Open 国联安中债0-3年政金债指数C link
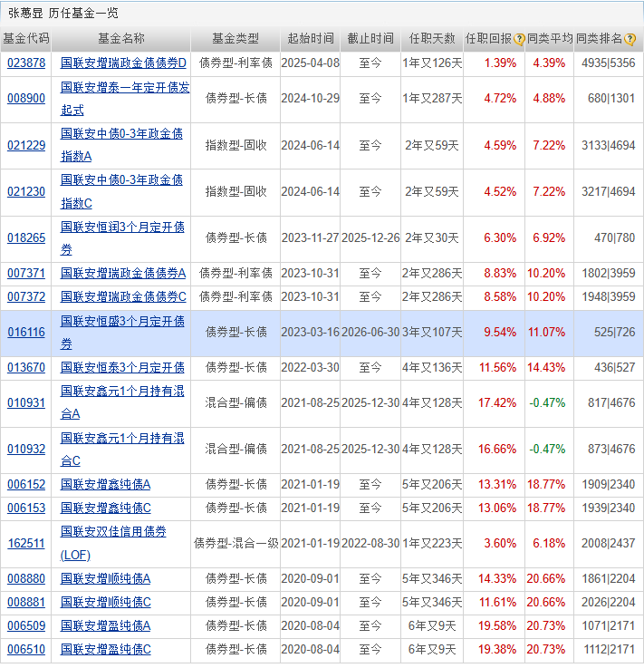Screen dimensions: 644x668 pos(121,192)
